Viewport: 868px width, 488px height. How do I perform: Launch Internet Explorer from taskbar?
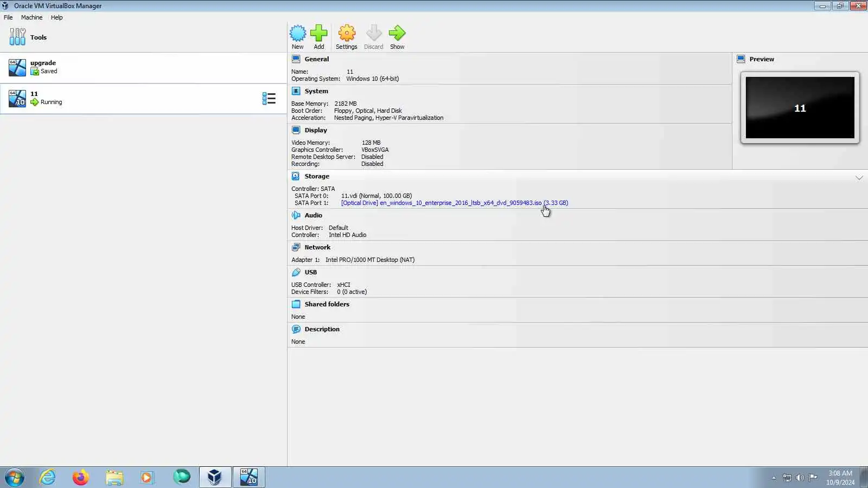coord(48,477)
